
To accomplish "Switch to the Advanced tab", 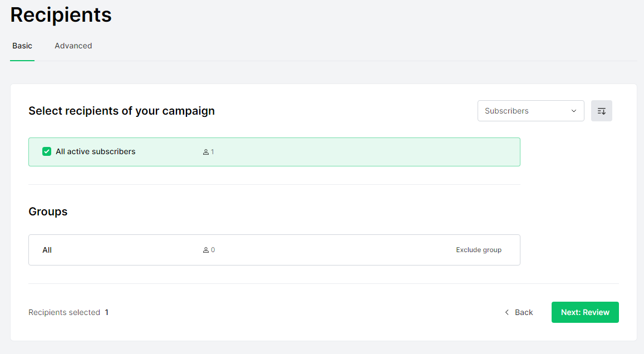I will coord(73,46).
